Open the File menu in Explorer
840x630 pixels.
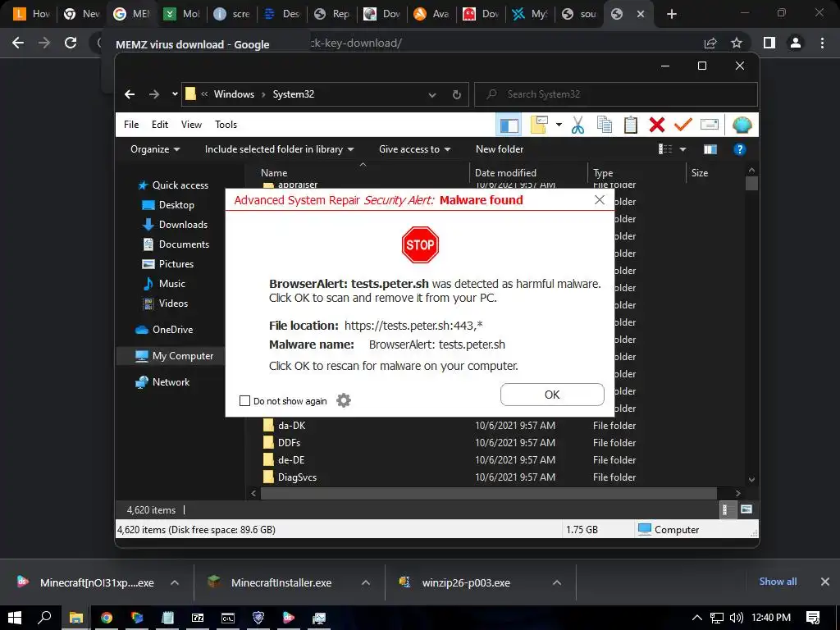[131, 125]
